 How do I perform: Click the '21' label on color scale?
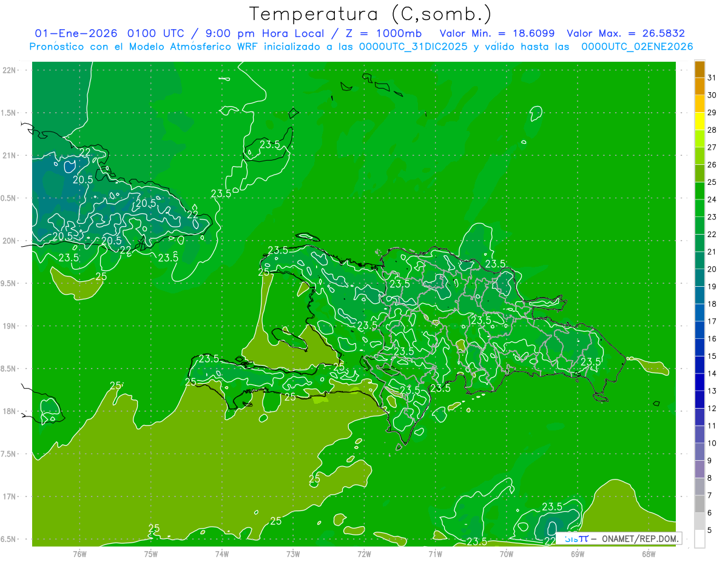[712, 252]
